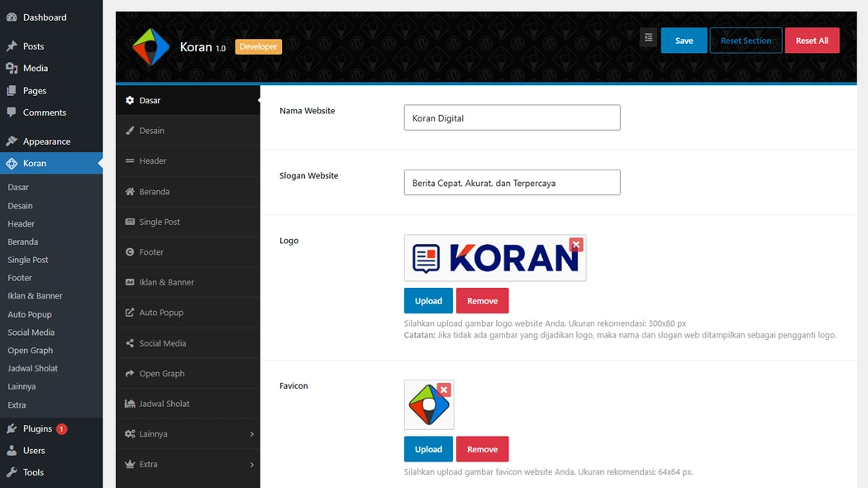Select Iklan & Banner in WordPress submenu
Image resolution: width=868 pixels, height=488 pixels.
pos(35,296)
